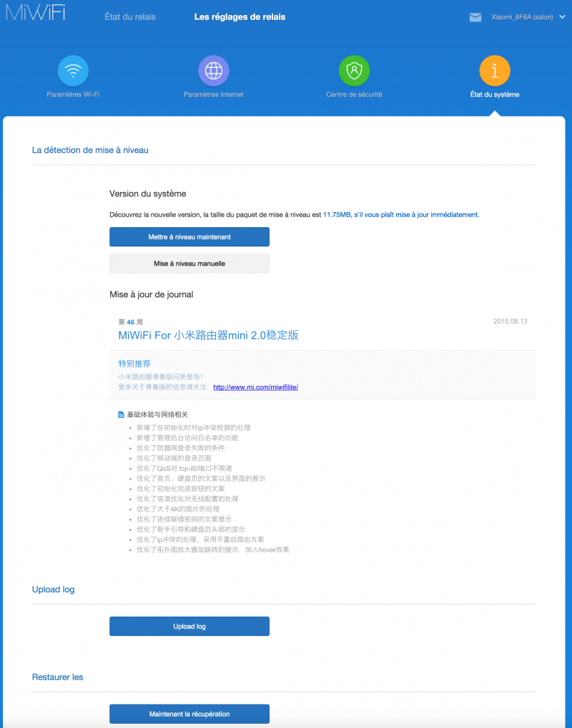
Task: Switch to the État du relais tab
Action: point(130,17)
